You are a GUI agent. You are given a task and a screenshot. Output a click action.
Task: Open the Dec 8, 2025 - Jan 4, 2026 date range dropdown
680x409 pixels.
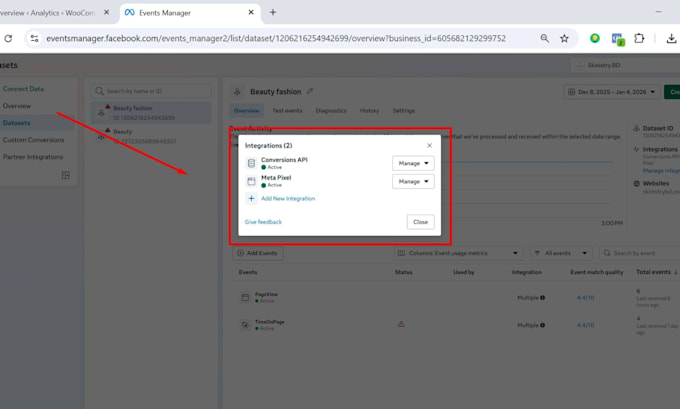point(611,92)
